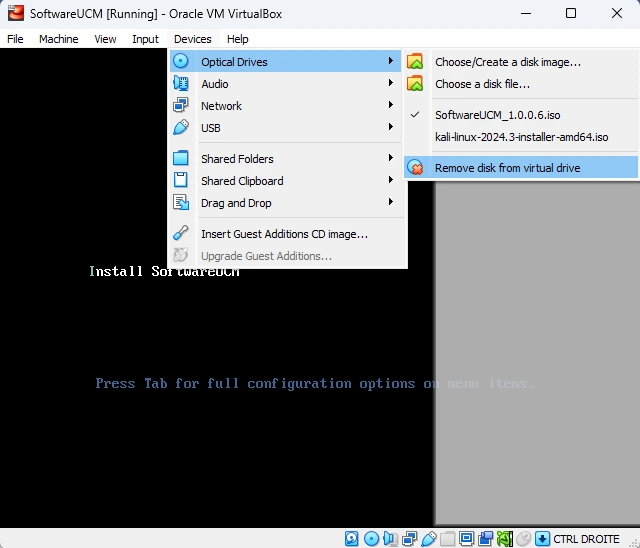Click the network indicator in status bar

pyautogui.click(x=409, y=539)
